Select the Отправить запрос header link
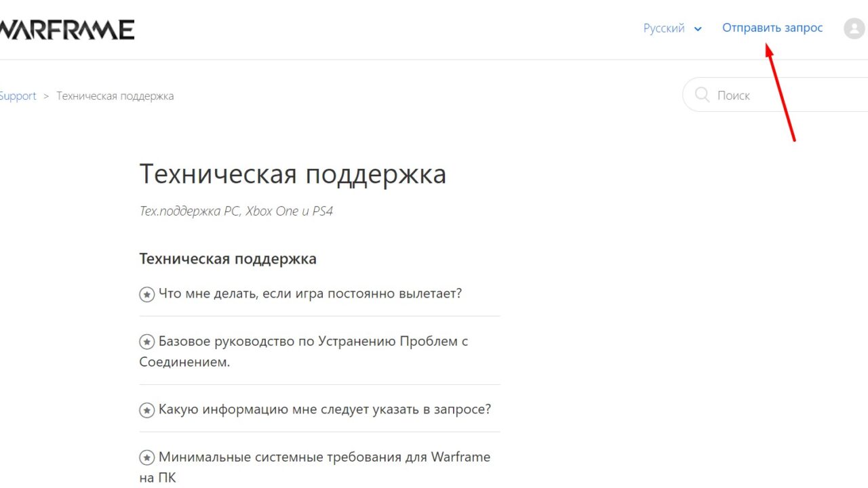 point(772,28)
